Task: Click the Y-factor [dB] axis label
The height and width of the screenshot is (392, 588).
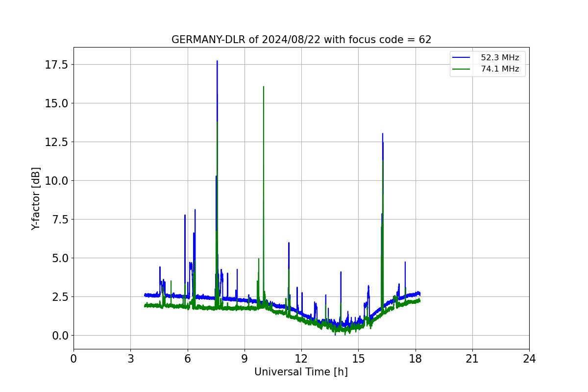Action: pyautogui.click(x=36, y=198)
